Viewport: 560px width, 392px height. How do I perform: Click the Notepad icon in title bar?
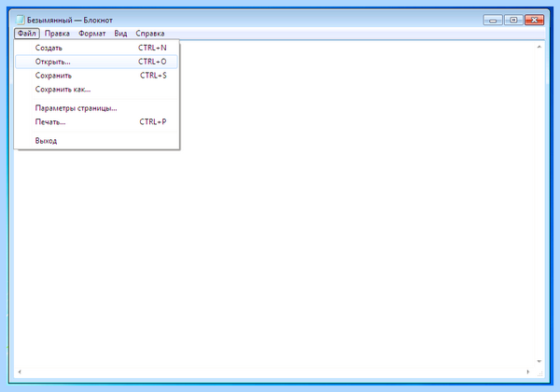(21, 20)
